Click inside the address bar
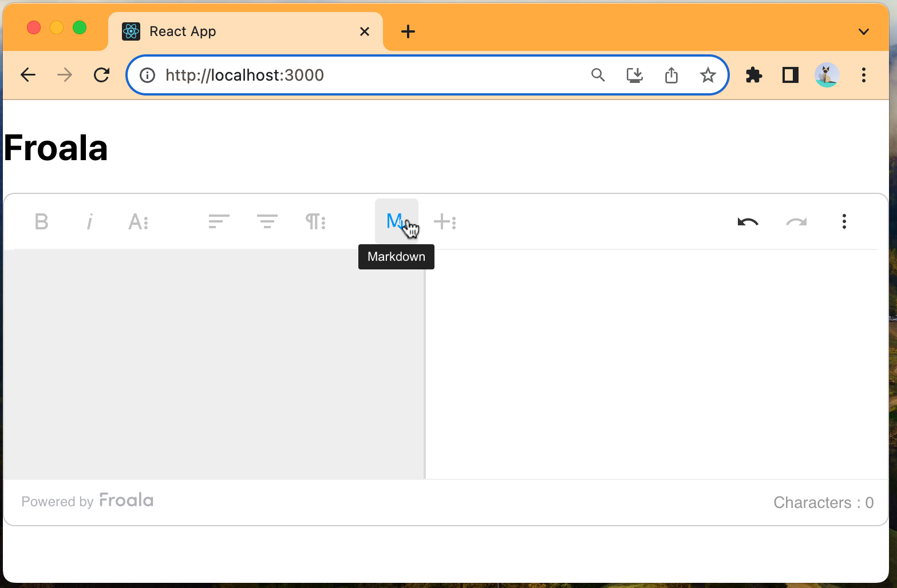This screenshot has width=897, height=588. click(343, 75)
